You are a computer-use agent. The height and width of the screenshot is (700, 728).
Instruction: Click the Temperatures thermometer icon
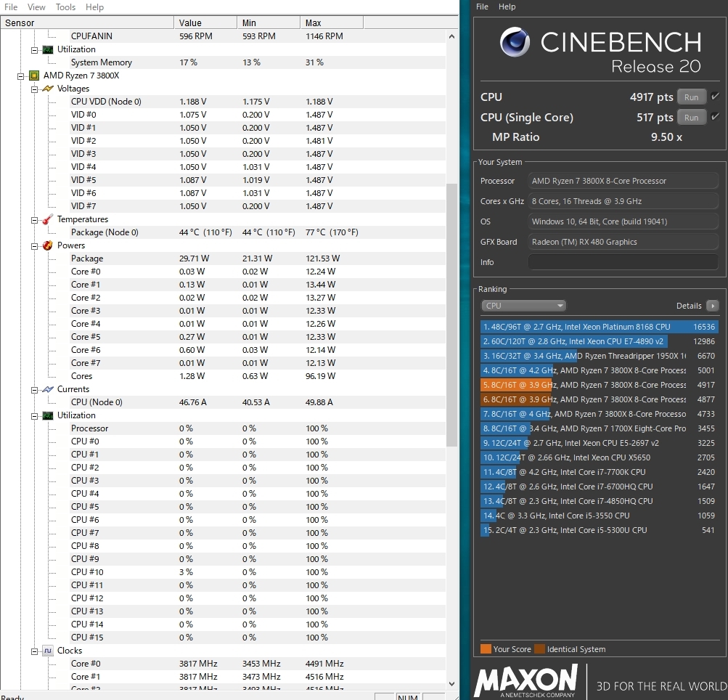click(x=48, y=219)
